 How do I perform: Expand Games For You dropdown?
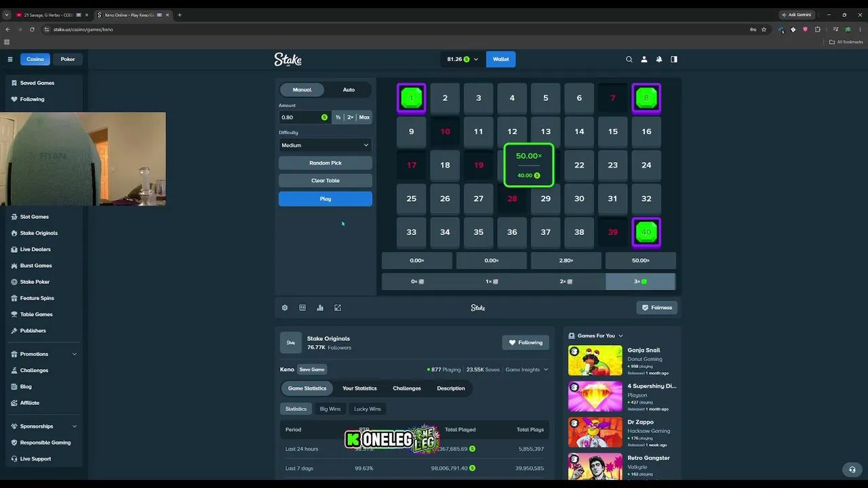(620, 335)
